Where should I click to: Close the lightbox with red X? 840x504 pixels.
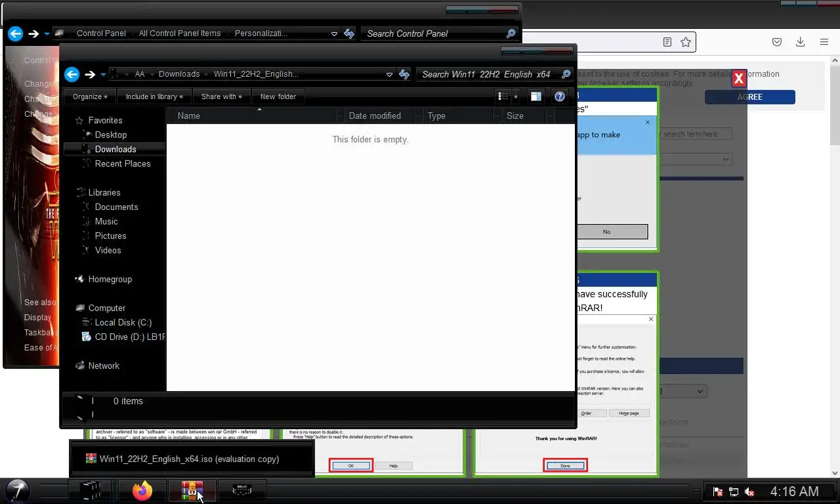(739, 79)
